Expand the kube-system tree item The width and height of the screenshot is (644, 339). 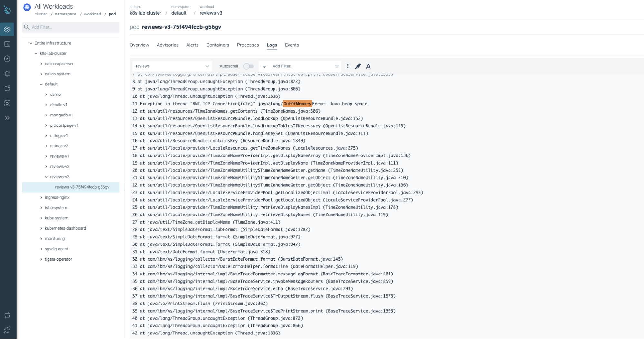[41, 218]
